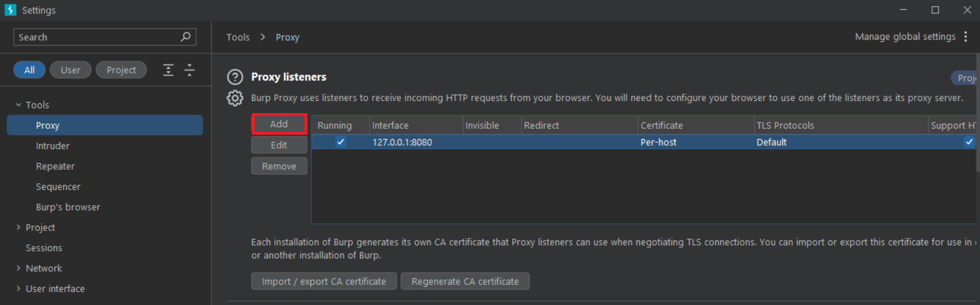This screenshot has width=980, height=305.
Task: Click the expand all sections icon
Action: (168, 70)
